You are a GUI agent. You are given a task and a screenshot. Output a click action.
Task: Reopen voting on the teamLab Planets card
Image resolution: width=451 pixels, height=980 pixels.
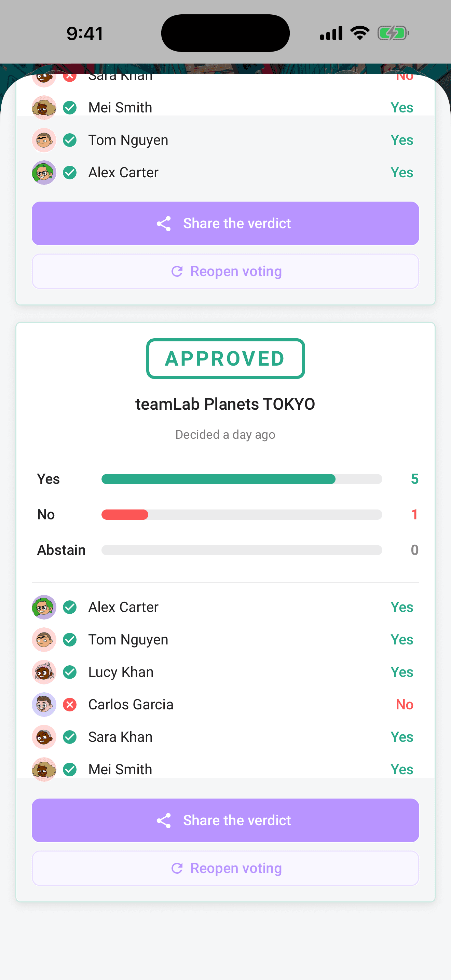(225, 869)
